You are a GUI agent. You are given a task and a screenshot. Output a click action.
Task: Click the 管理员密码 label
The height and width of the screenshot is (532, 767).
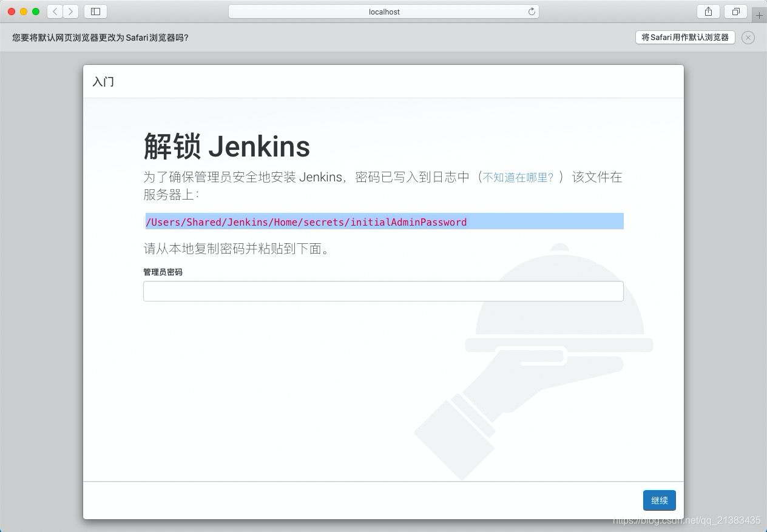(x=163, y=272)
